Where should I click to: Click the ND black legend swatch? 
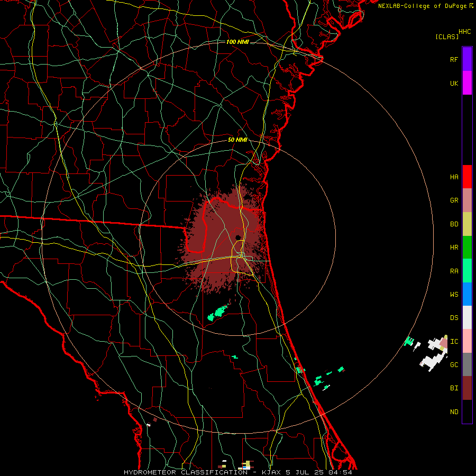pyautogui.click(x=467, y=411)
